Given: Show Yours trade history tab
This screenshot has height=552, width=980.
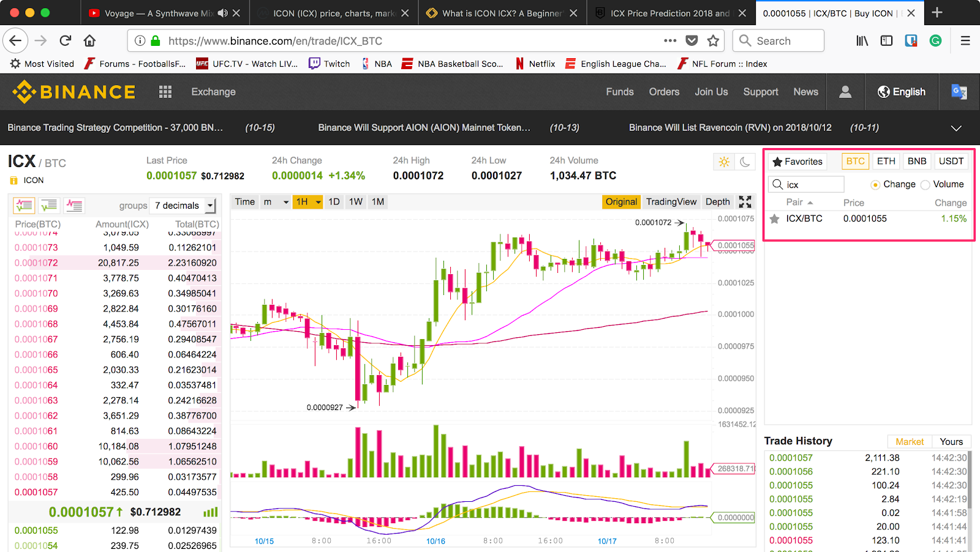Looking at the screenshot, I should 951,442.
